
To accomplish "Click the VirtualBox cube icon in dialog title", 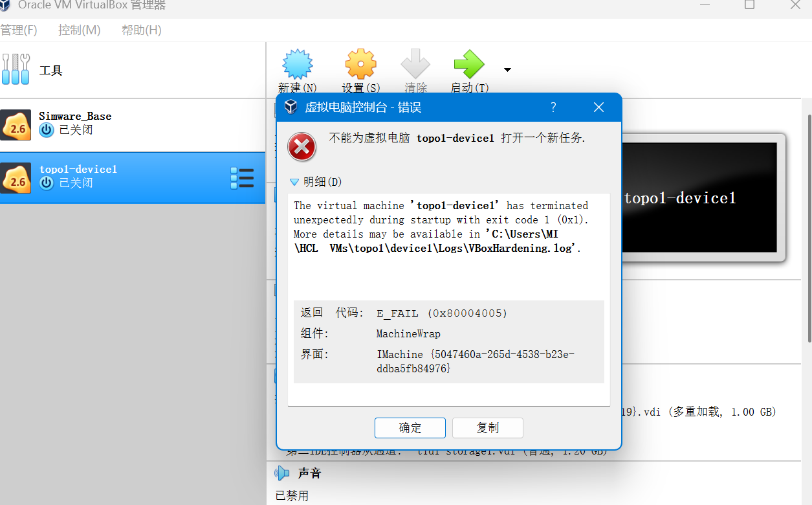I will (x=291, y=107).
